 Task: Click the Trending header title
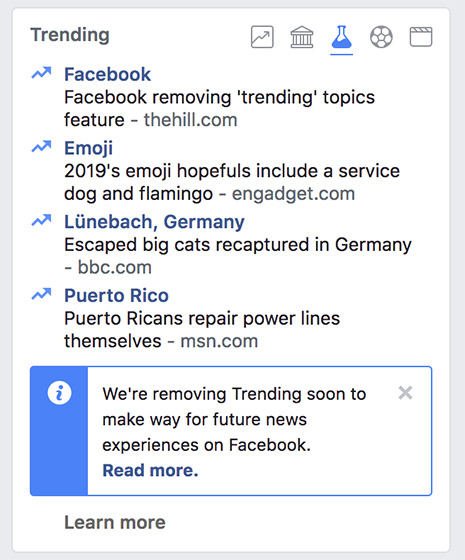click(70, 35)
